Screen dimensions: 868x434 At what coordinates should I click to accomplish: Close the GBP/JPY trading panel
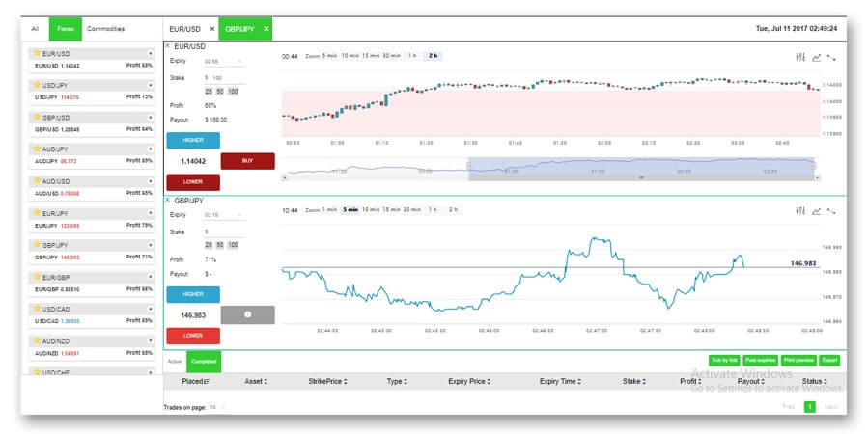tap(168, 200)
